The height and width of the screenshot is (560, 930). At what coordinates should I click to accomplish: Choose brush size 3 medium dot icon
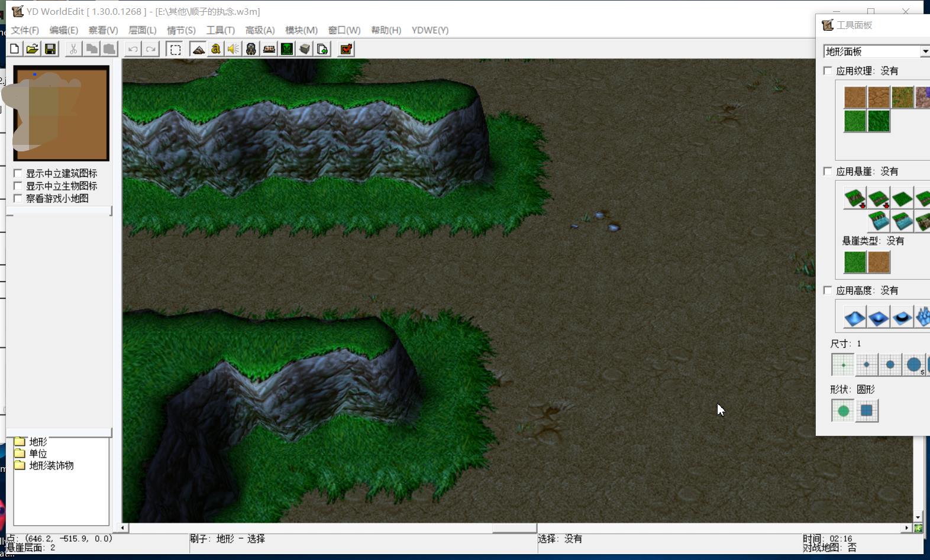[890, 365]
